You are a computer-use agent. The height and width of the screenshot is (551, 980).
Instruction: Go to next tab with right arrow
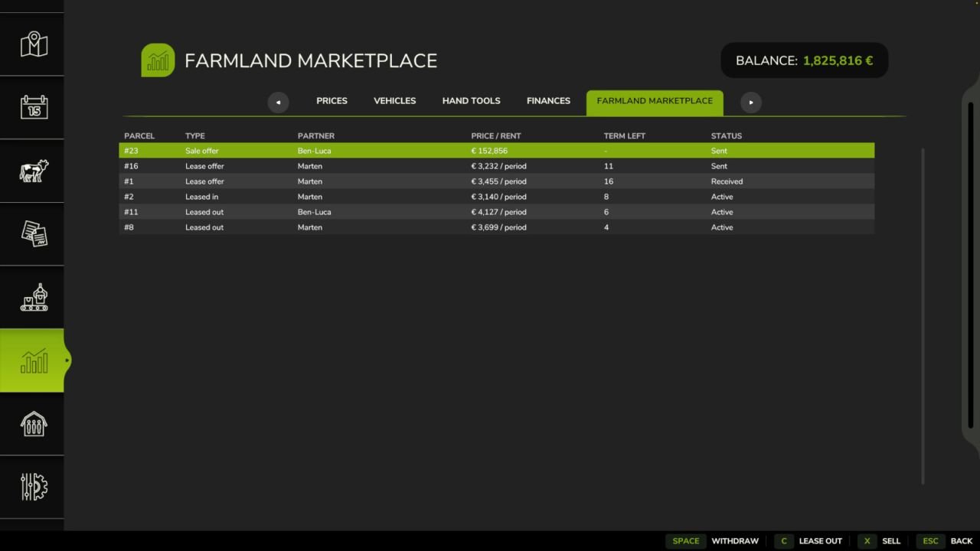(x=751, y=103)
